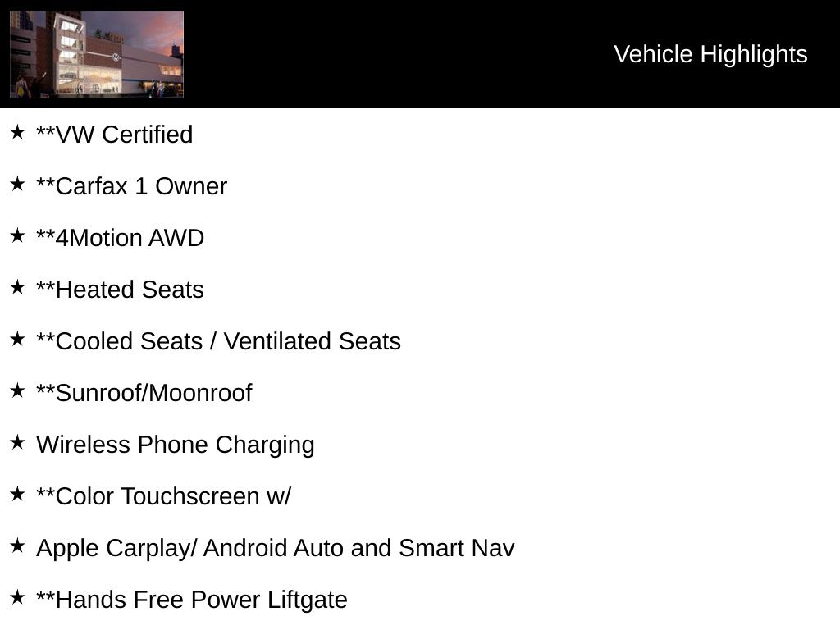The width and height of the screenshot is (840, 630).
Task: Select the 4Motion AWD highlight text
Action: click(x=120, y=238)
